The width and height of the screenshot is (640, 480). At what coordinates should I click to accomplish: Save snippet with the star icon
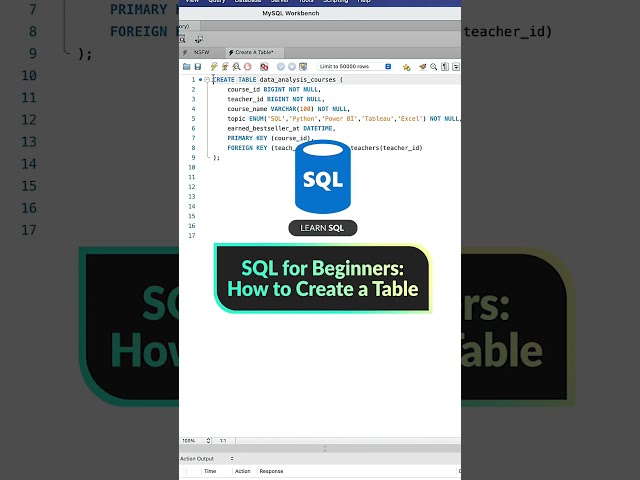pos(406,67)
